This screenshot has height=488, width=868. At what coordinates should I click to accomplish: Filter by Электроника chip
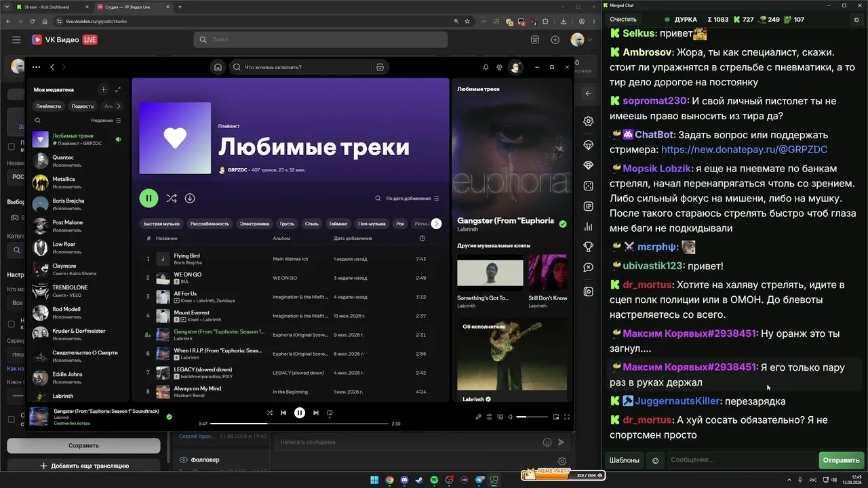254,224
